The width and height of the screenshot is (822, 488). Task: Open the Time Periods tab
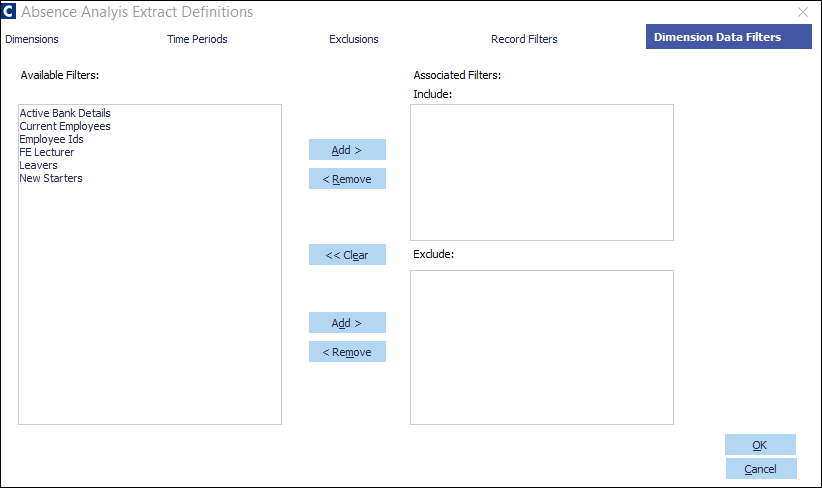(x=197, y=39)
